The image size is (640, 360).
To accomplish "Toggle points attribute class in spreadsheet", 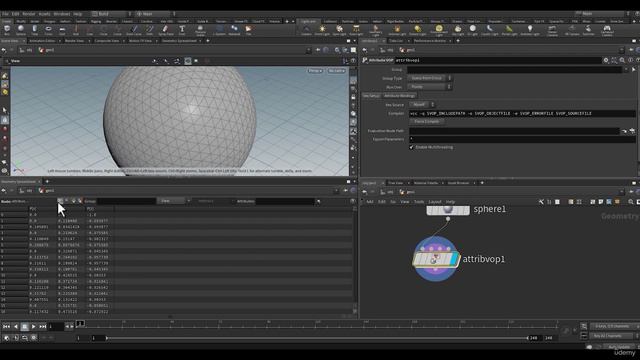I will (60, 201).
